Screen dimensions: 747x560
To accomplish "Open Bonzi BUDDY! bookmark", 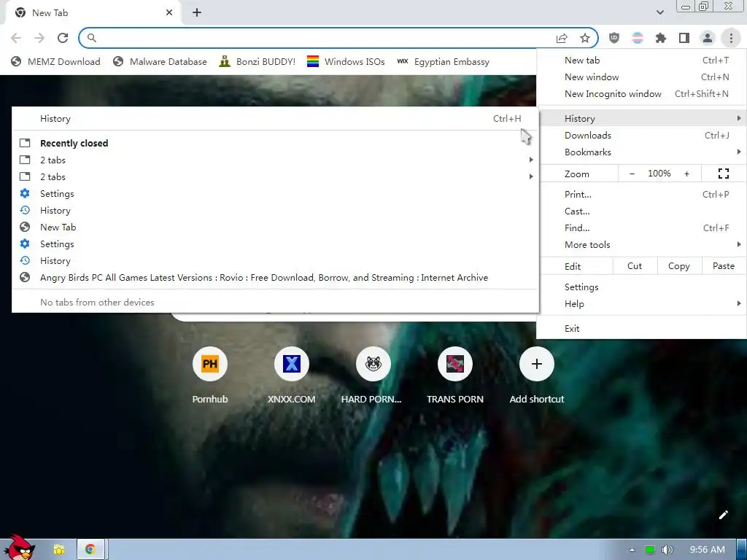I will point(258,61).
